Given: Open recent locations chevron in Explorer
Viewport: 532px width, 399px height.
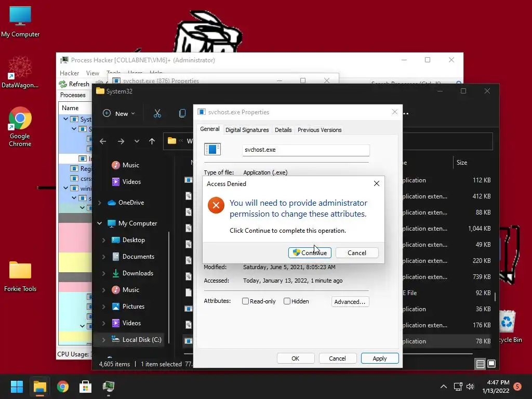Looking at the screenshot, I should [137, 141].
